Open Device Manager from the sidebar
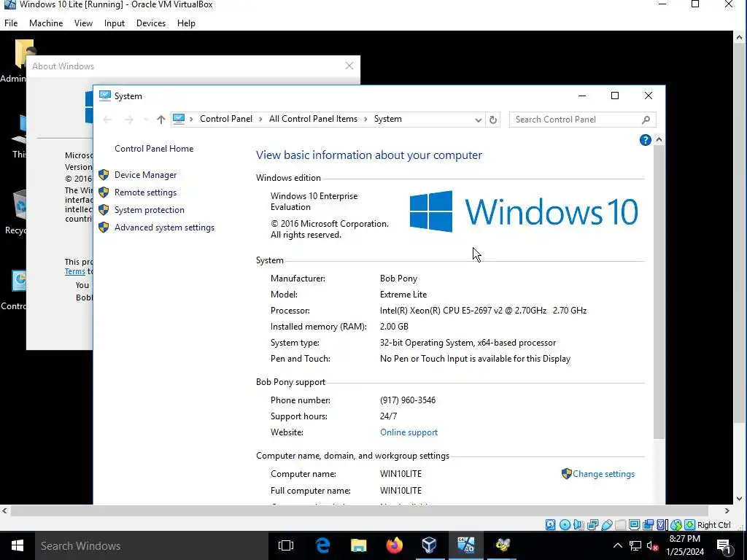 tap(145, 175)
